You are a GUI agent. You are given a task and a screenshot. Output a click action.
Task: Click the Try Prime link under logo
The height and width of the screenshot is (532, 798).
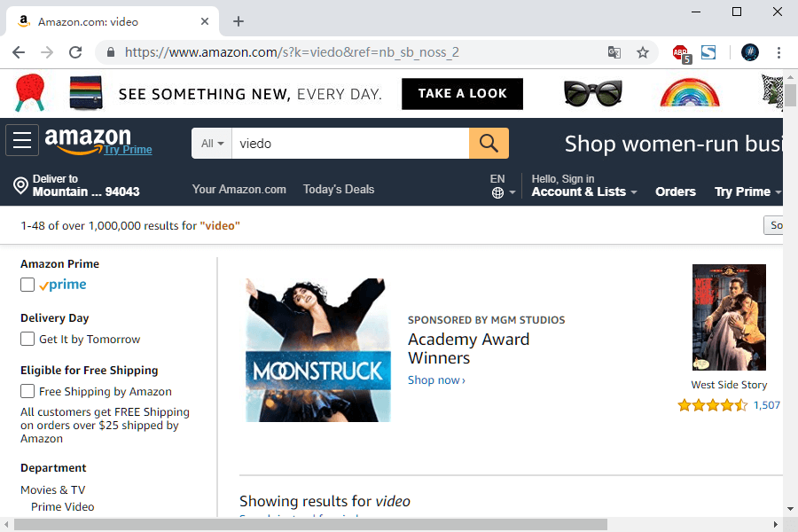pos(128,150)
